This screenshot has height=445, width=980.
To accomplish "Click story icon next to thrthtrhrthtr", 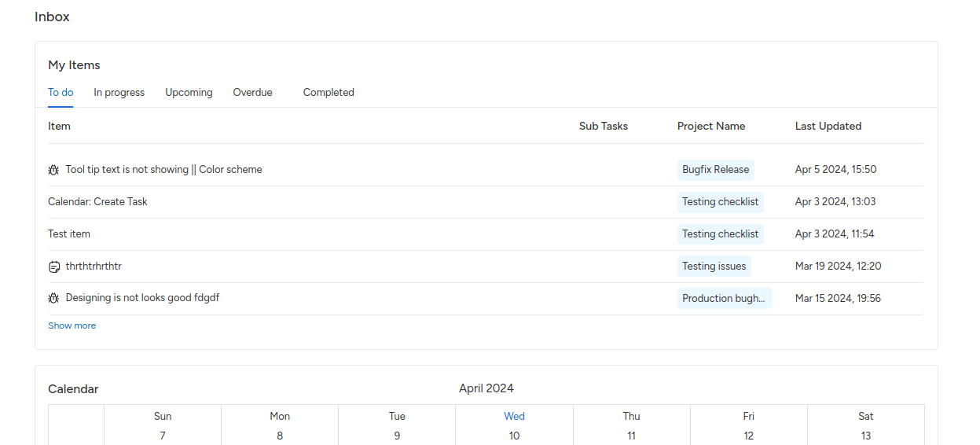I will click(x=53, y=267).
